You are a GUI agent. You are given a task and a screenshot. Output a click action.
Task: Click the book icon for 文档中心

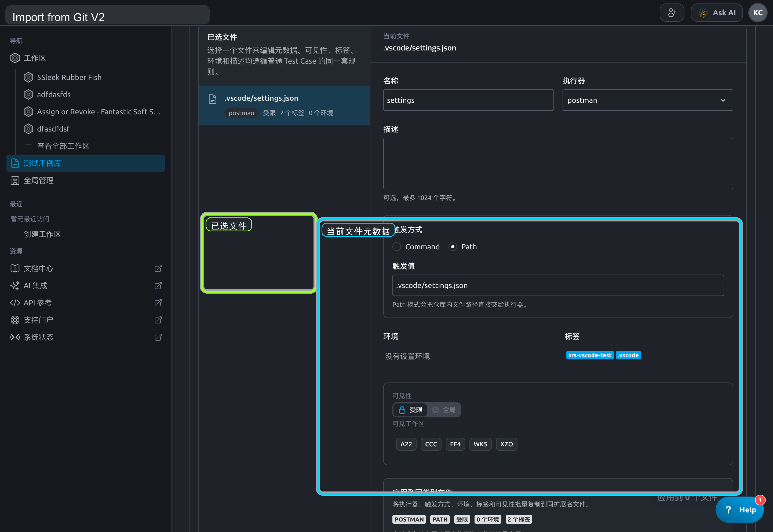coord(15,268)
